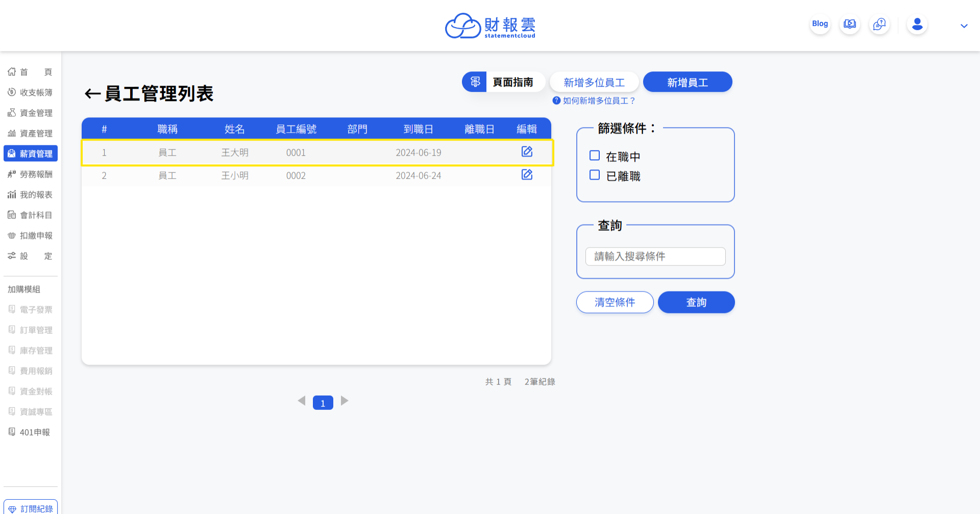Go to next page arrow in pagination

345,401
